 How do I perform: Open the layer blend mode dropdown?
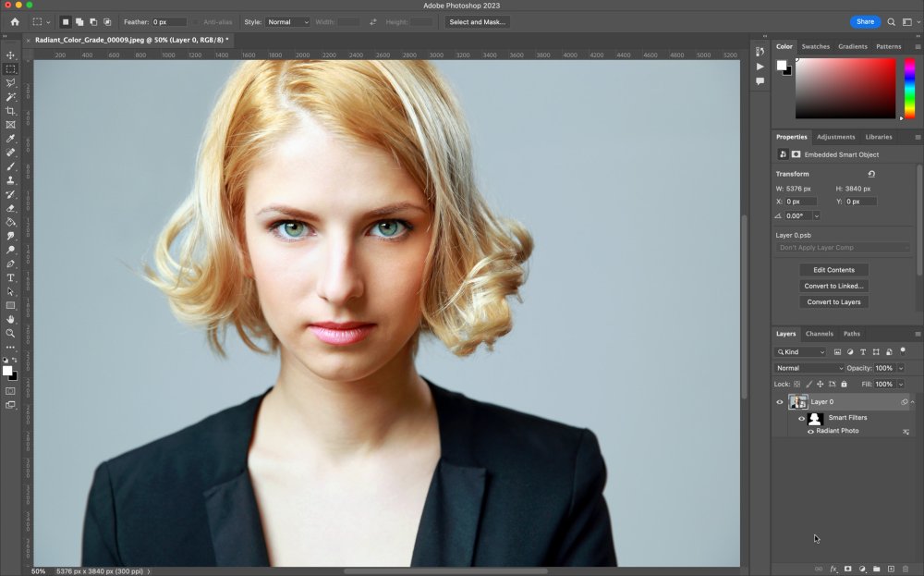[x=809, y=368]
